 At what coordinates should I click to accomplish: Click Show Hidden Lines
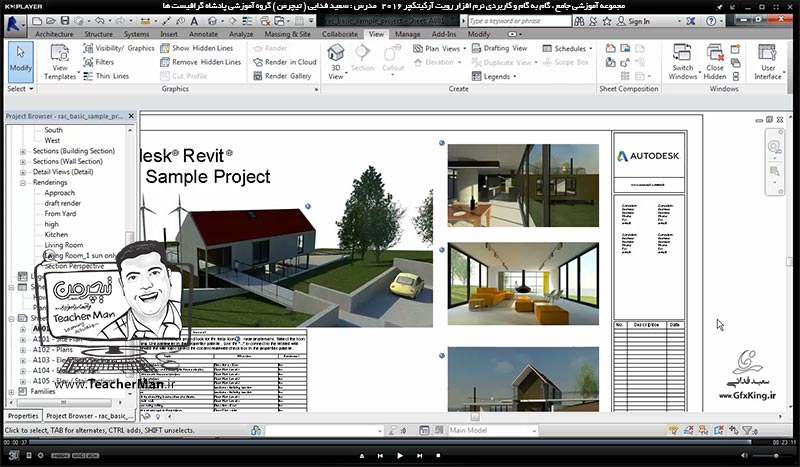[196, 48]
